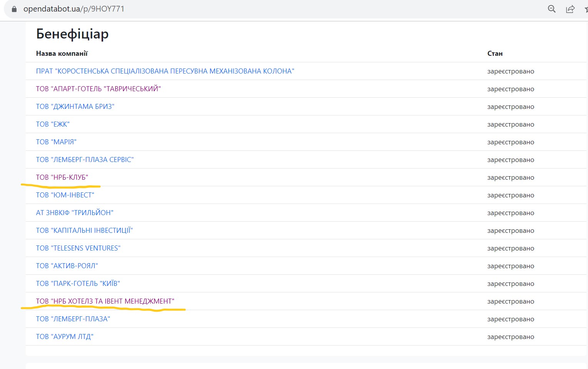Open ТОВ "НРБ ХОТЕЛЗ ТА ІВЕНТ МЕНЕДЖМЕНТ" link
The image size is (588, 369).
tap(105, 301)
